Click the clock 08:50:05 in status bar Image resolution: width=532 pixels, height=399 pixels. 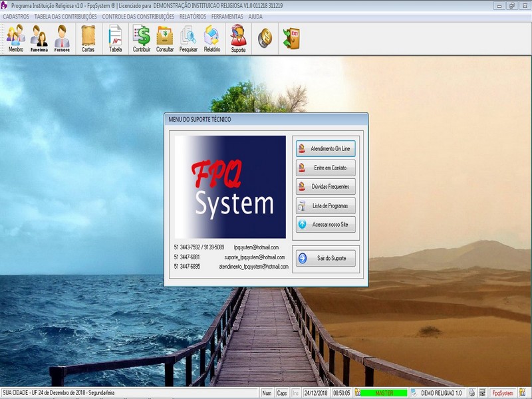(x=341, y=393)
